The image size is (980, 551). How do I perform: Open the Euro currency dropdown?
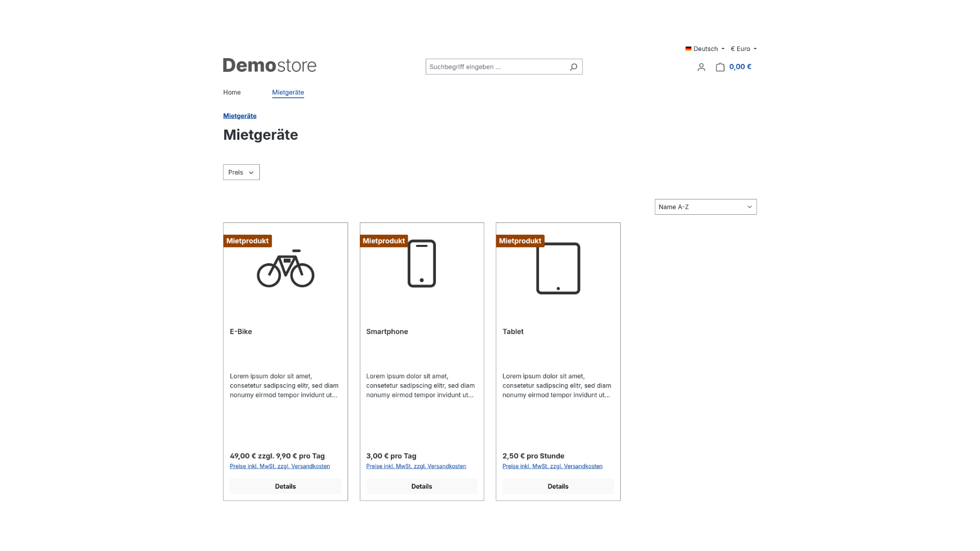pos(744,49)
